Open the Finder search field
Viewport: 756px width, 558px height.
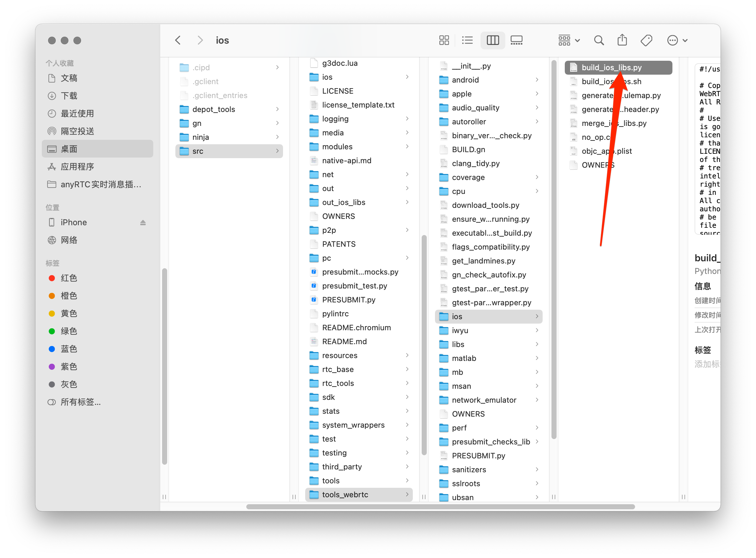pyautogui.click(x=599, y=40)
